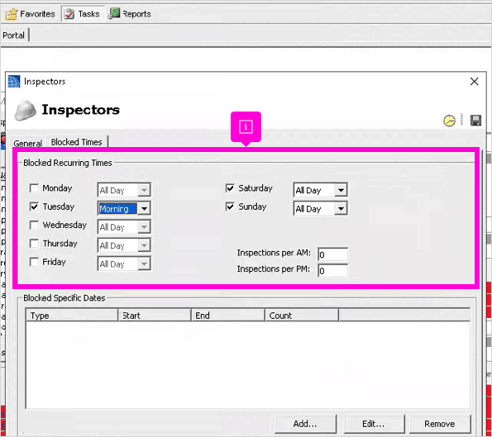This screenshot has height=437, width=492.
Task: Open the Favorites star folder icon
Action: click(x=12, y=14)
